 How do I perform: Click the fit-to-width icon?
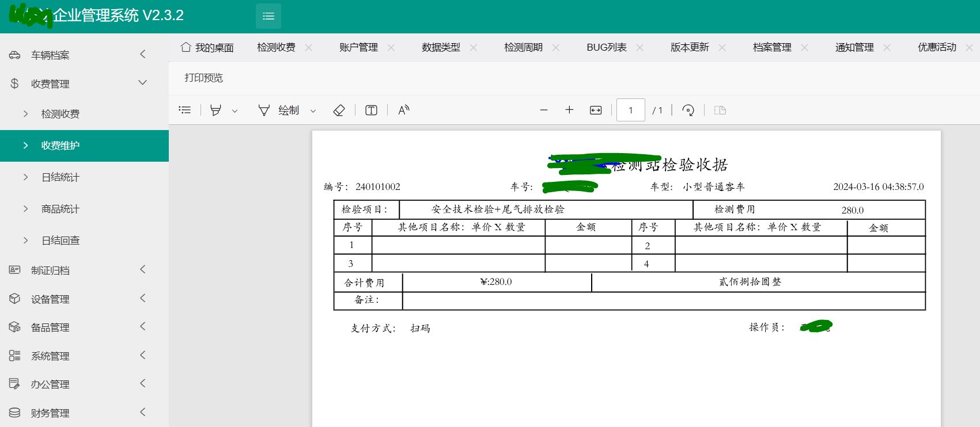[x=596, y=110]
